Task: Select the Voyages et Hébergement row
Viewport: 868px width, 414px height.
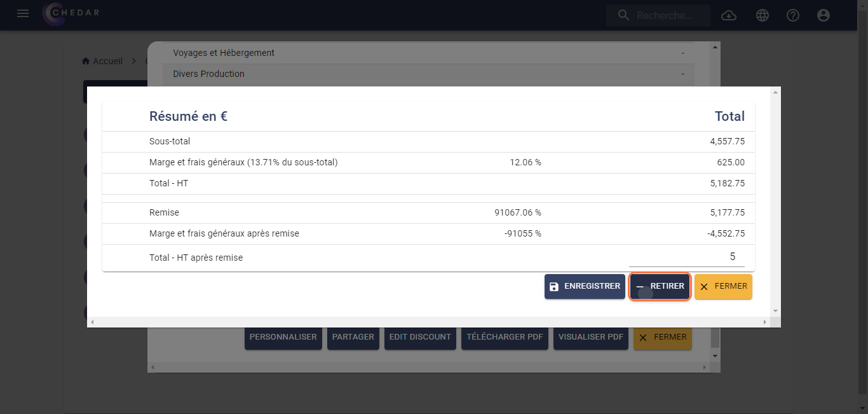Action: pyautogui.click(x=428, y=53)
